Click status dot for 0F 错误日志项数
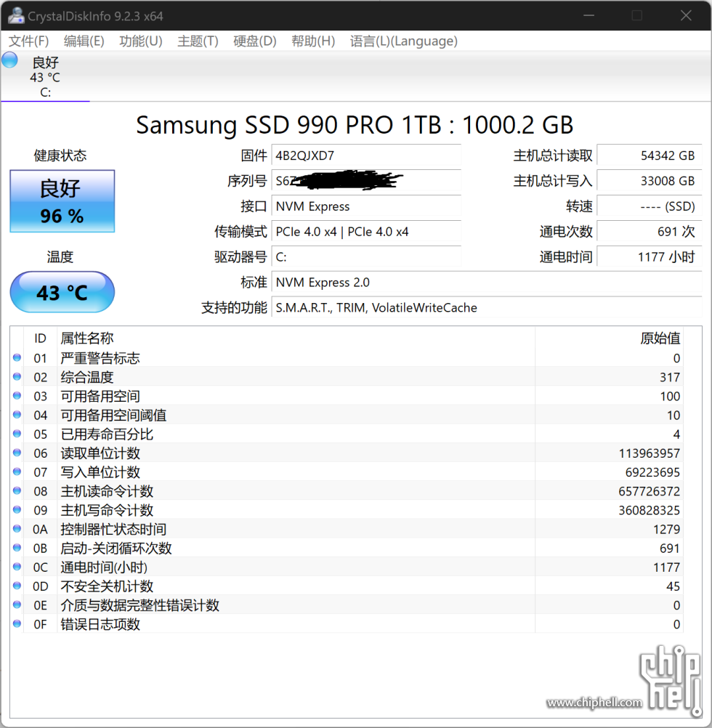The width and height of the screenshot is (712, 728). point(17,624)
